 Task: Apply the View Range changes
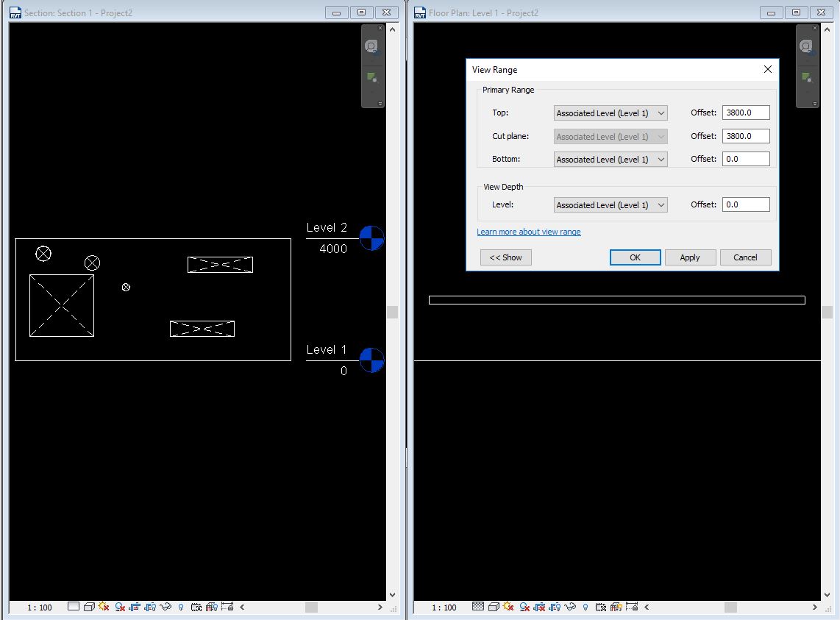coord(689,257)
